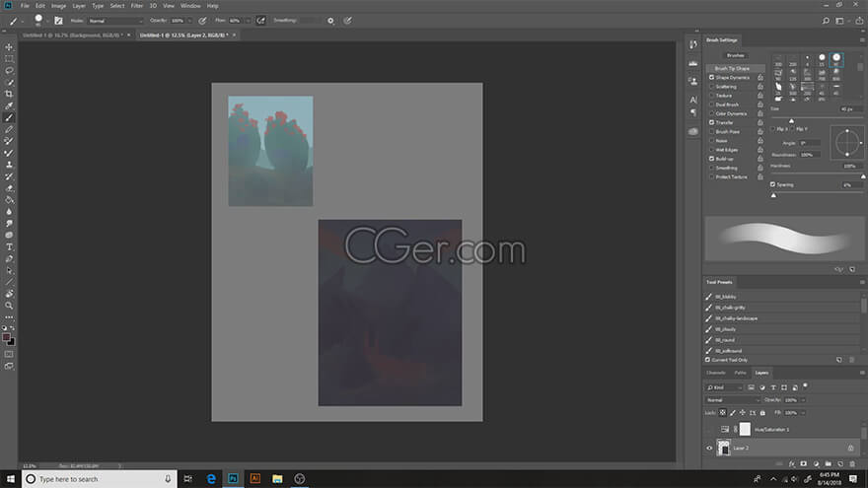Click the brush Angle input field
868x488 pixels.
coord(810,143)
